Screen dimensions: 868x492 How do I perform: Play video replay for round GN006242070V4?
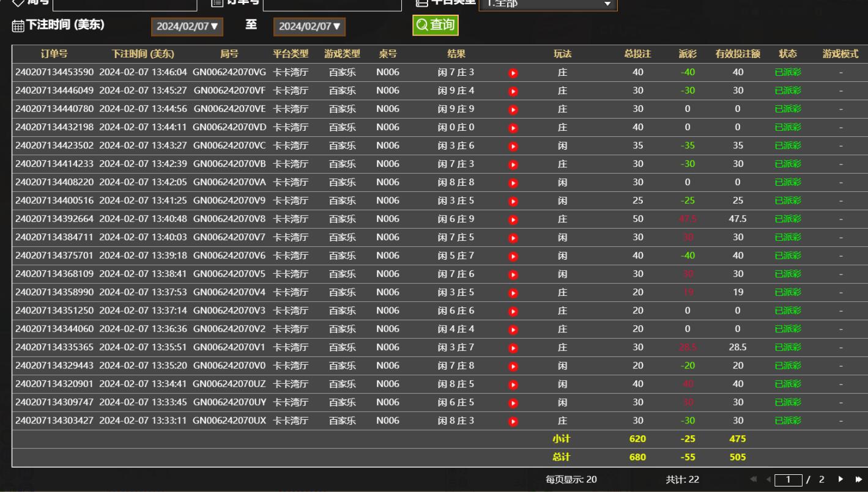[x=513, y=293]
